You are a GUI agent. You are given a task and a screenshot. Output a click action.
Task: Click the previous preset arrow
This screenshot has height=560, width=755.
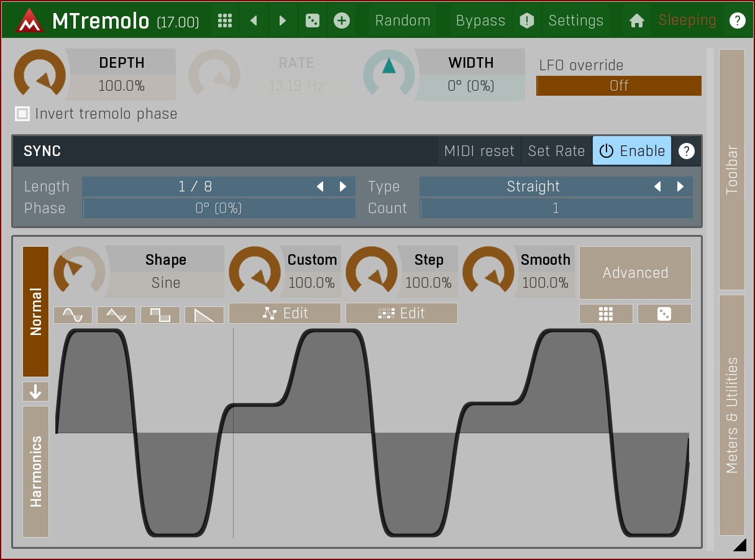(254, 21)
